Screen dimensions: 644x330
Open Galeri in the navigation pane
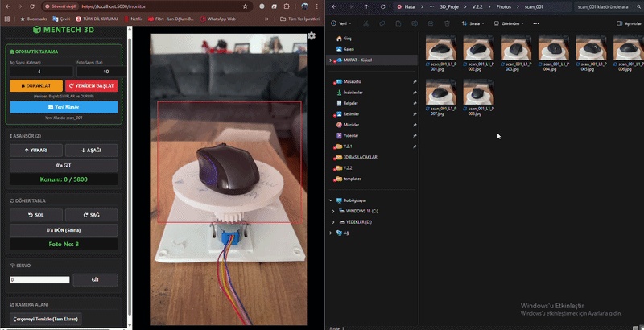tap(349, 49)
